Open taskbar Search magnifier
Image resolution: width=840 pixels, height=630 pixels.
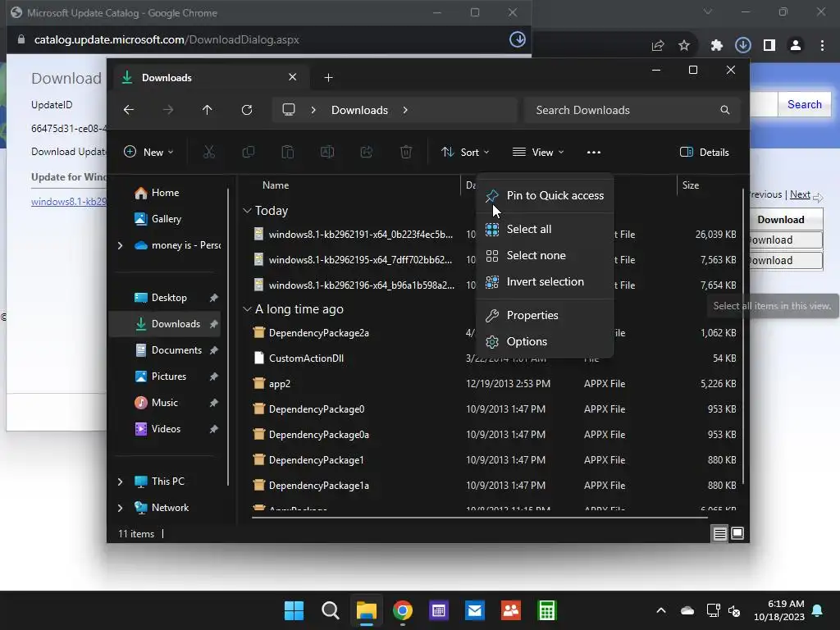330,610
